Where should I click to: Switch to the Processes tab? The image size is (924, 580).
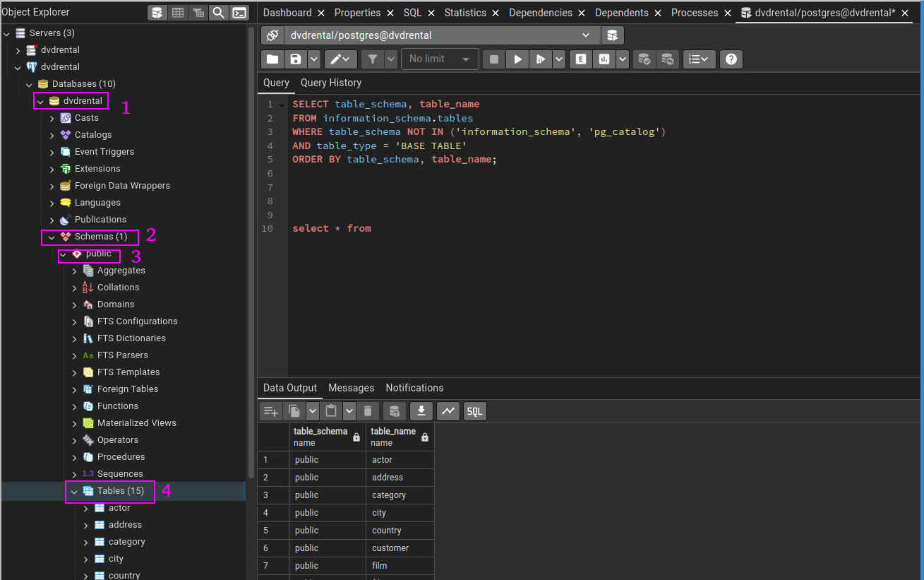(695, 13)
